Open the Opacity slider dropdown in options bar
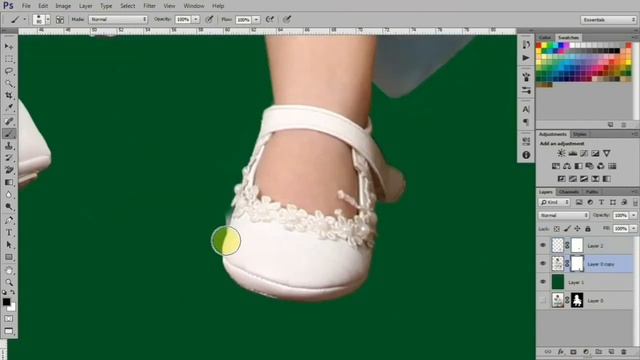 click(196, 19)
